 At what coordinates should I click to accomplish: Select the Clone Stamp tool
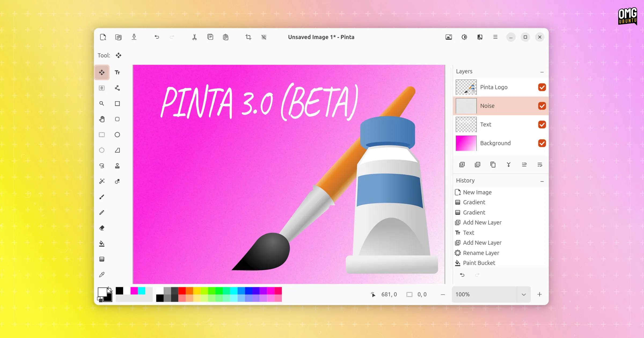117,166
